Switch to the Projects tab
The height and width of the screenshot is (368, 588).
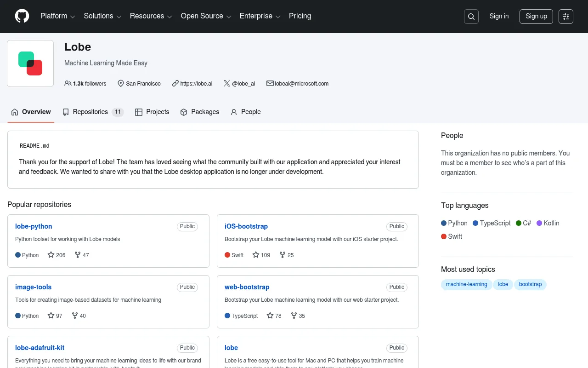point(152,112)
